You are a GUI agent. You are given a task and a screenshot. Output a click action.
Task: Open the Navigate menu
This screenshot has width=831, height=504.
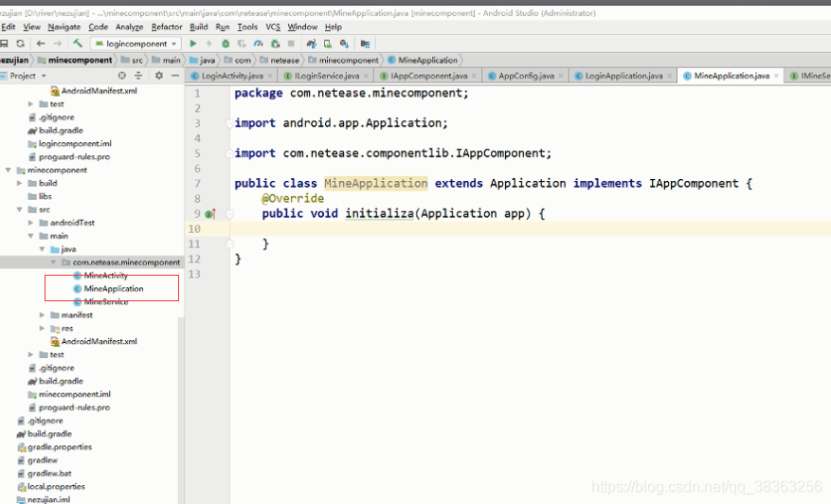click(64, 27)
